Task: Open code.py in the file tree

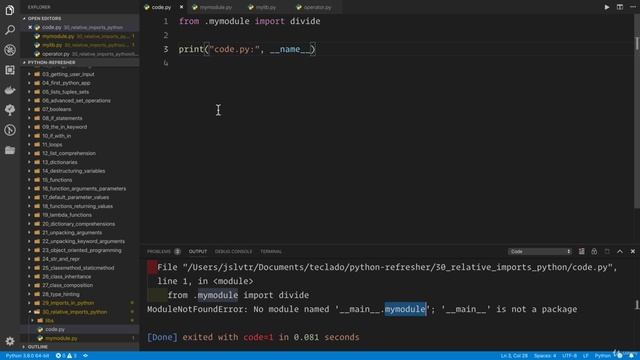Action: pos(80,329)
